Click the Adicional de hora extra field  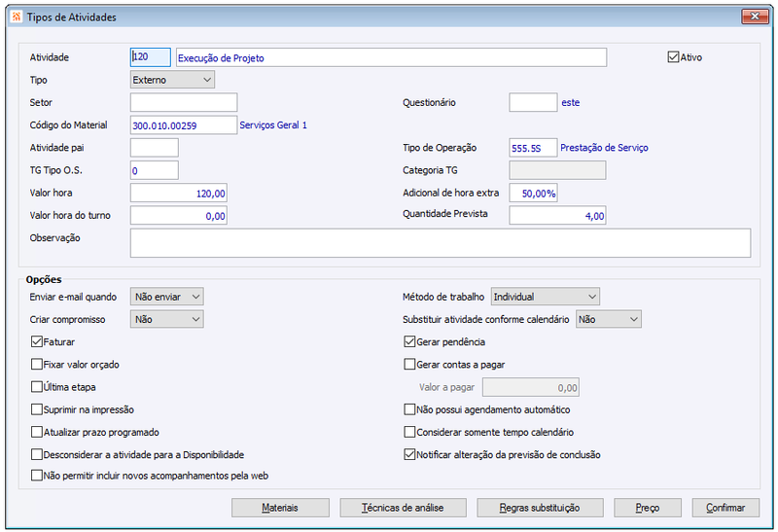533,193
